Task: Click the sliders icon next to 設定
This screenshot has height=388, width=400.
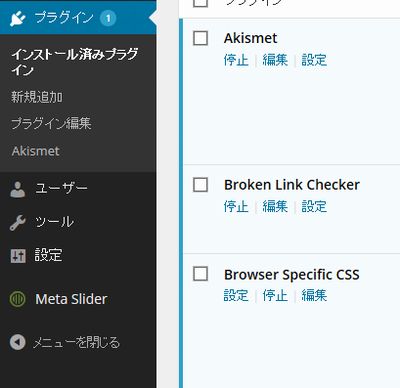Action: (18, 256)
